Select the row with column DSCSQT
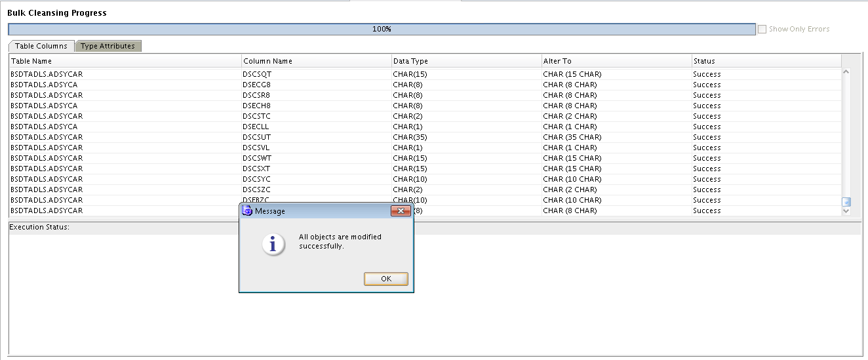Viewport: 868px width, 360px height. (256, 74)
